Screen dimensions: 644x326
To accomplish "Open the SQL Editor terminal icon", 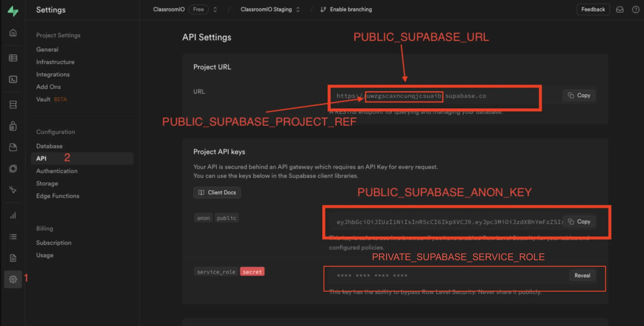I will (13, 79).
